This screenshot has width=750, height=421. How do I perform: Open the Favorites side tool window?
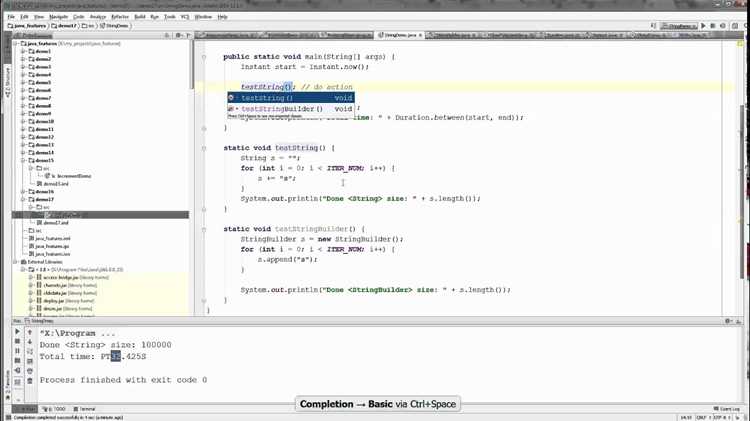click(x=7, y=384)
